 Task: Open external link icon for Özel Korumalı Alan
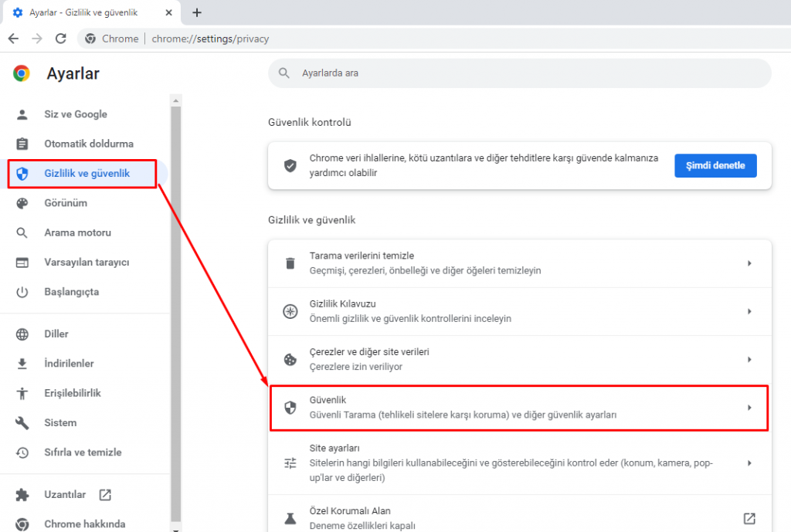tap(749, 518)
